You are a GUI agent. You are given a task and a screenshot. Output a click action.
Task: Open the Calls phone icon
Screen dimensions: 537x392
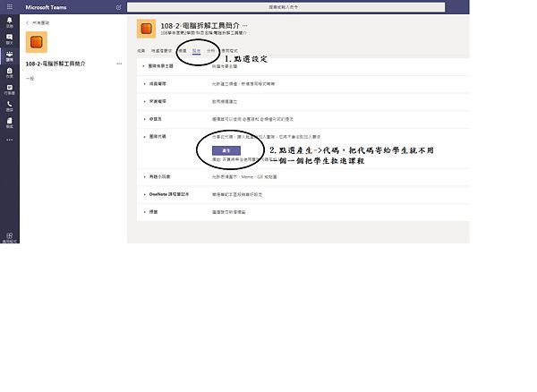(9, 106)
